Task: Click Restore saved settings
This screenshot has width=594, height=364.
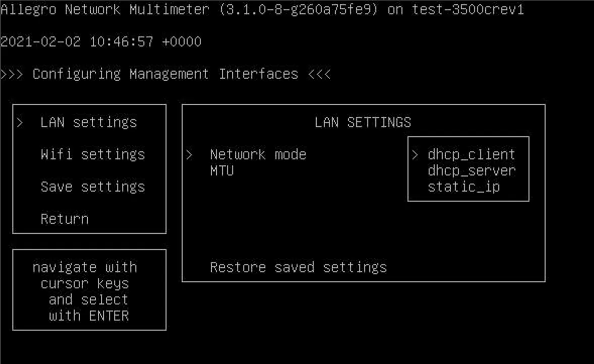Action: coord(298,267)
